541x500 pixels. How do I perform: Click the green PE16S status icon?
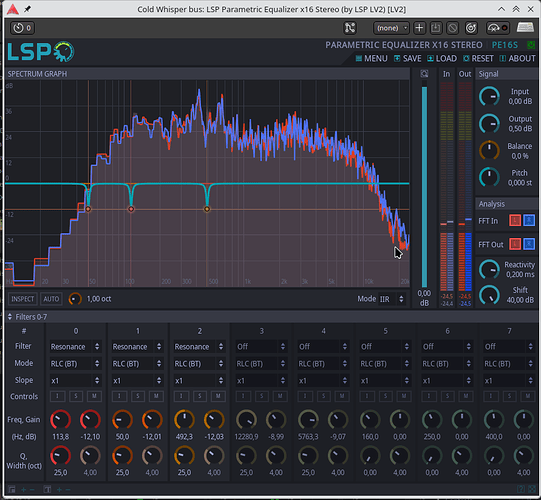point(530,45)
